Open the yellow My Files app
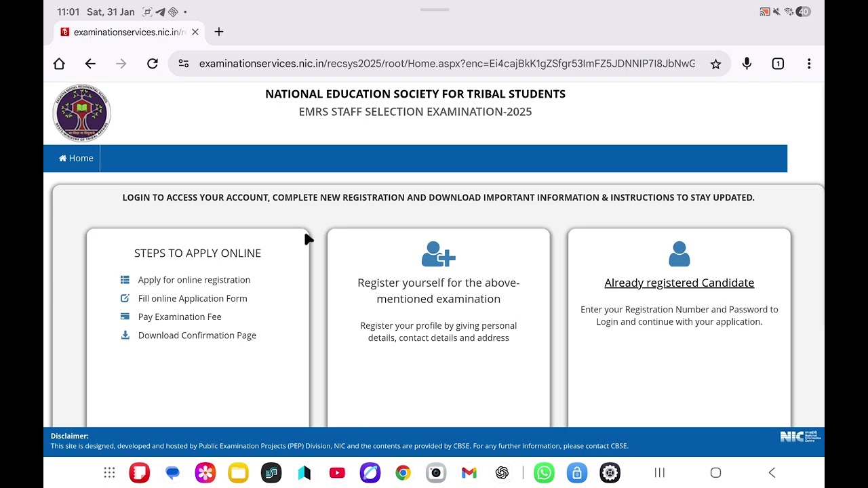The image size is (868, 488). coord(238,472)
